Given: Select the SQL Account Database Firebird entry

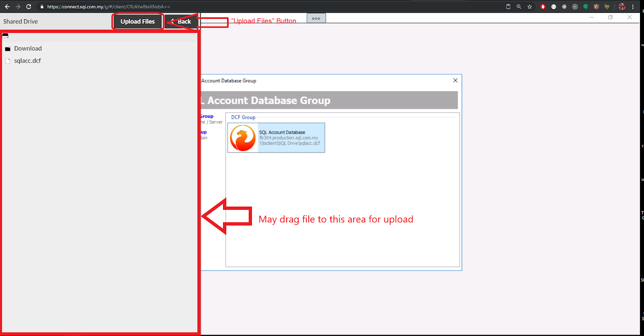Looking at the screenshot, I should point(276,138).
